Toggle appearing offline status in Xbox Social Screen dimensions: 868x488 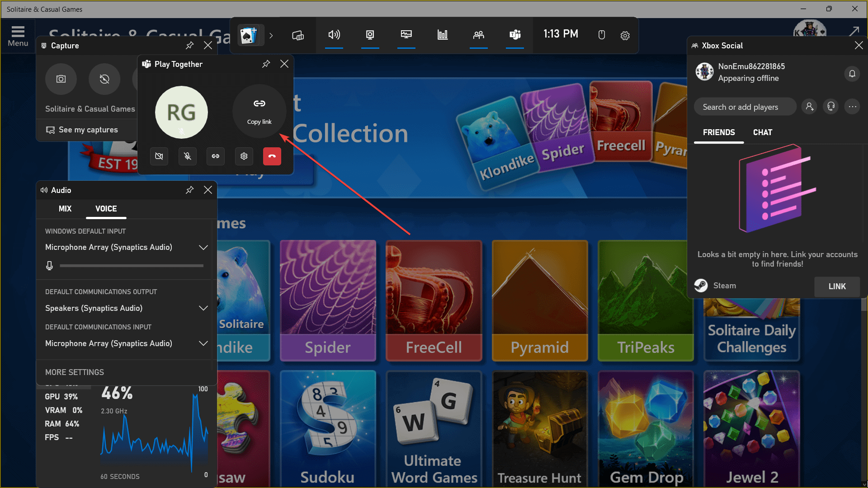[x=749, y=78]
